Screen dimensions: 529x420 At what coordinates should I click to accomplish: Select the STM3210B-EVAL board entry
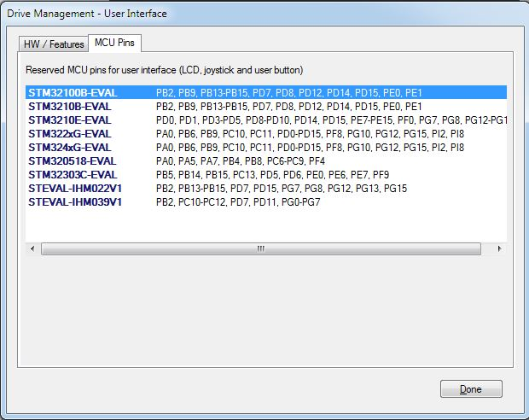(266, 107)
